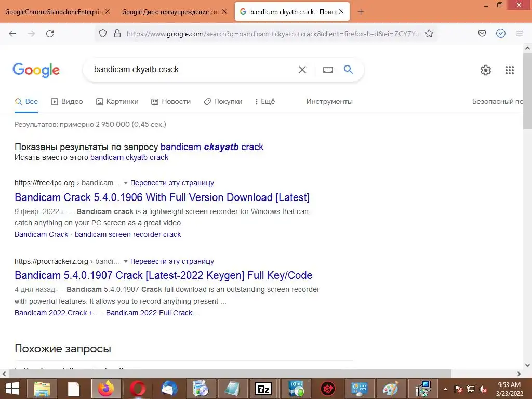The width and height of the screenshot is (532, 399).
Task: Open a new browser tab
Action: [361, 12]
